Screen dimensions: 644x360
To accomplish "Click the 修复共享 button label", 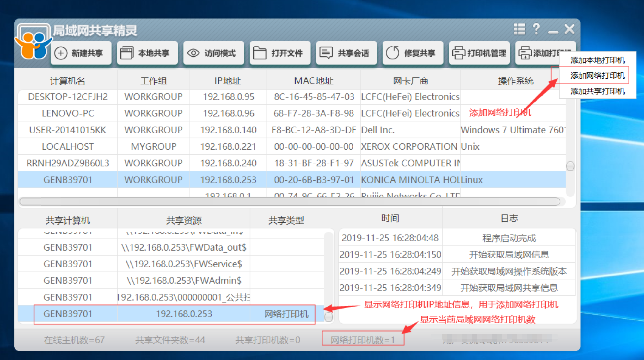I will coord(420,53).
